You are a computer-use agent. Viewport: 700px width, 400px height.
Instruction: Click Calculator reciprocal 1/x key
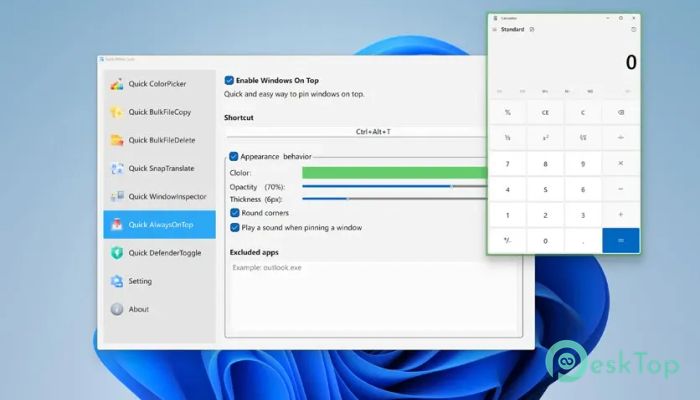pos(508,138)
